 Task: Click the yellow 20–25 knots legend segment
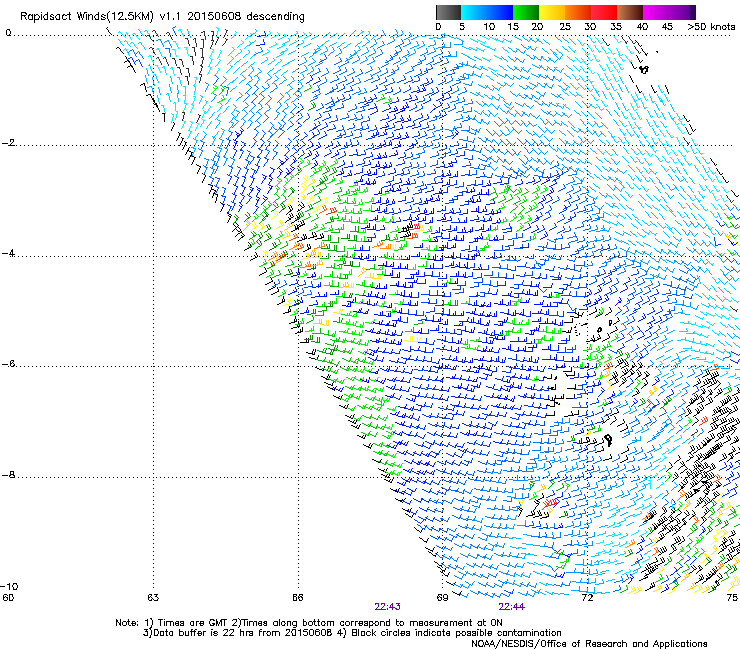click(x=552, y=12)
